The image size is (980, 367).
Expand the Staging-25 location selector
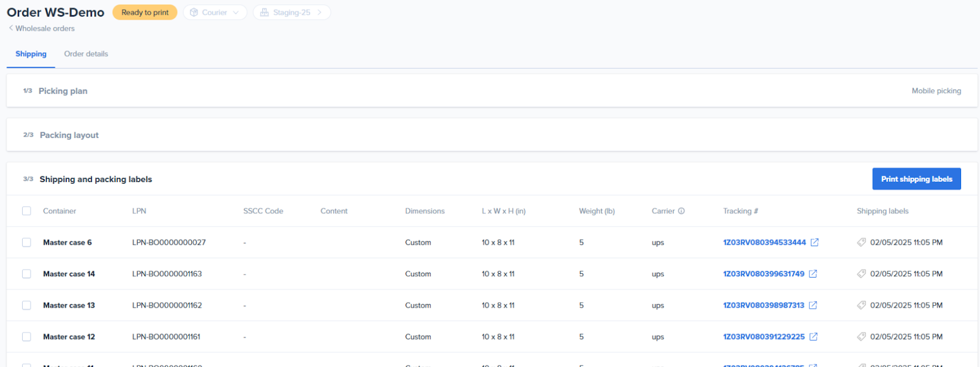coord(292,12)
